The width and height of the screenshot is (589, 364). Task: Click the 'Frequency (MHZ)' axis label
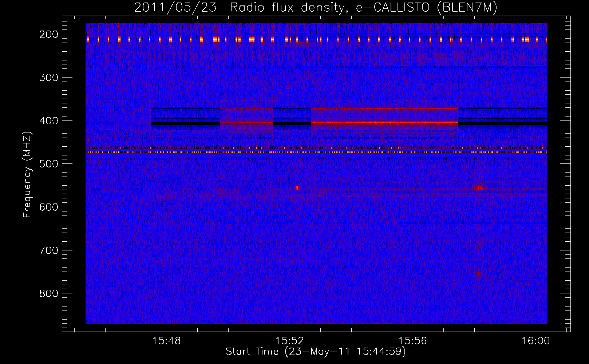pyautogui.click(x=27, y=174)
